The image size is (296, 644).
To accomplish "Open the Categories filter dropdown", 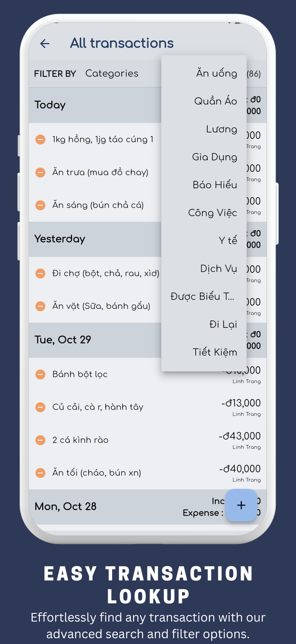I will point(112,73).
